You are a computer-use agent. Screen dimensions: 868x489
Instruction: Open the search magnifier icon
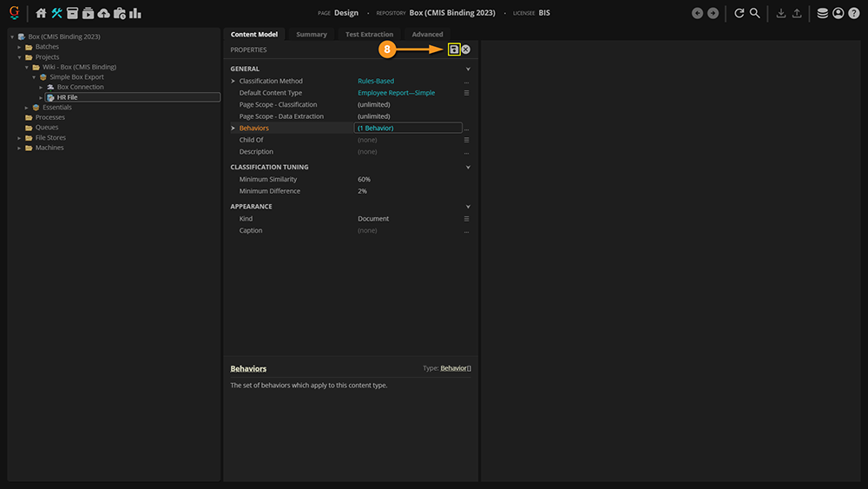pyautogui.click(x=755, y=13)
